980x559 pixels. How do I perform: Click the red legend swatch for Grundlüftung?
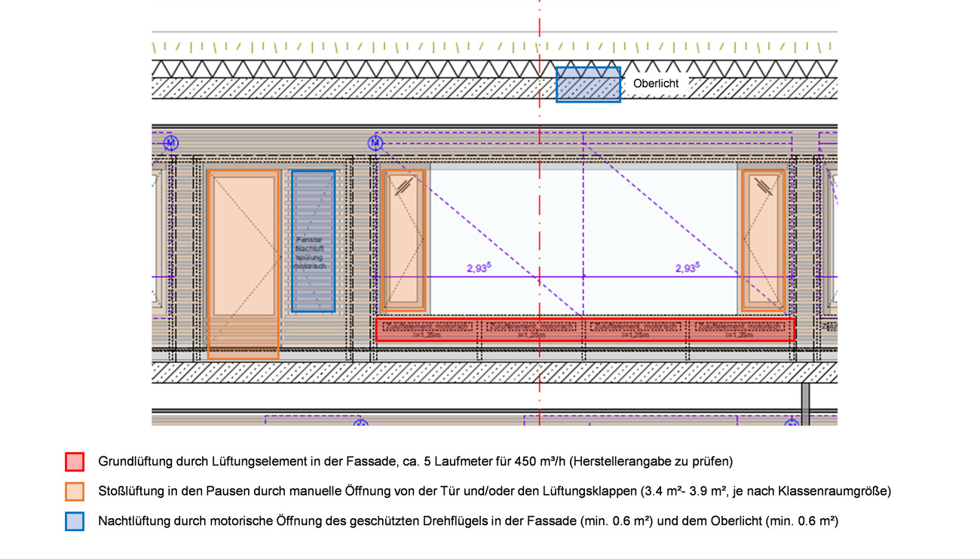[75, 462]
